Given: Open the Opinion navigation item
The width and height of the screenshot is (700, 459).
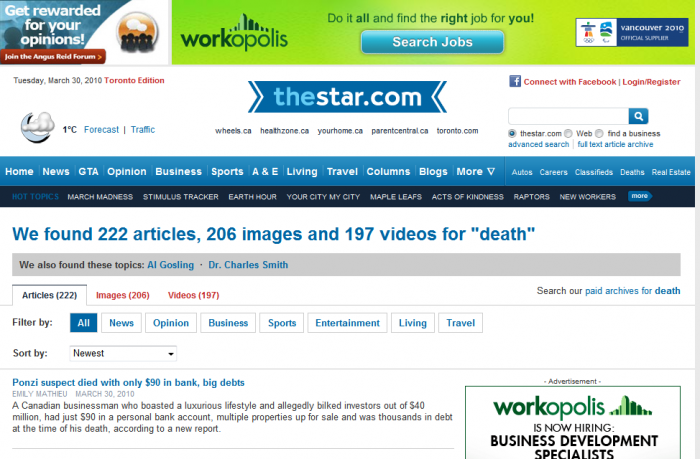Looking at the screenshot, I should pyautogui.click(x=127, y=171).
